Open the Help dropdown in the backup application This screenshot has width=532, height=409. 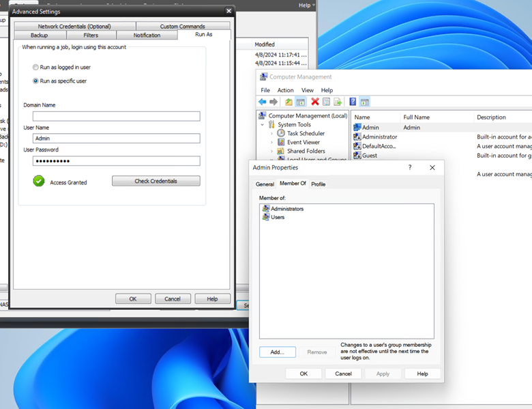tap(307, 5)
